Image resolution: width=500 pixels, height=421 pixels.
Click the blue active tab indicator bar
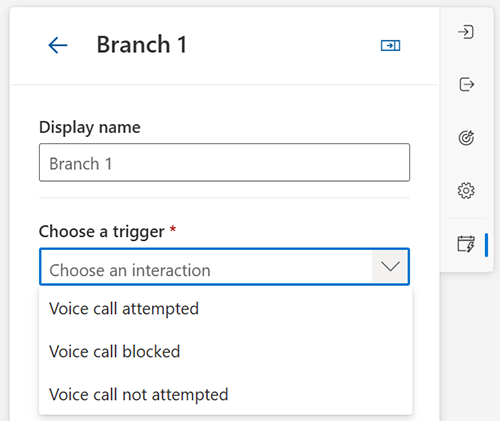click(486, 245)
